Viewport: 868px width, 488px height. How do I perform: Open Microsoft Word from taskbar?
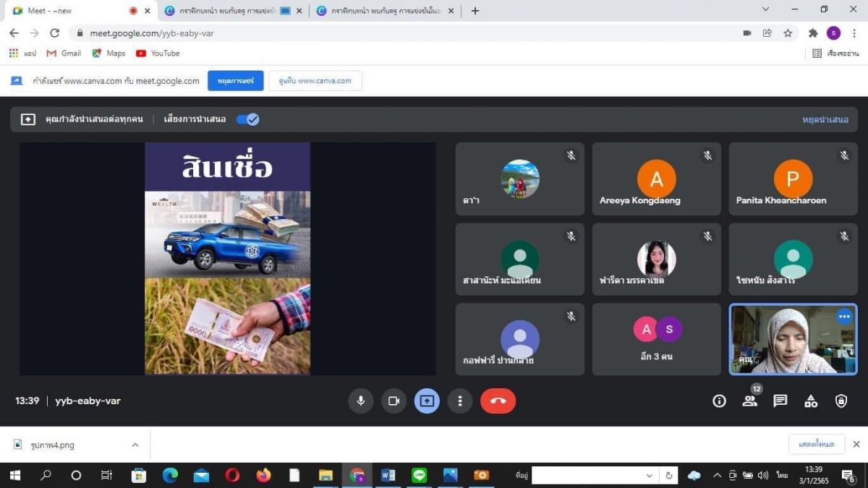pos(388,475)
